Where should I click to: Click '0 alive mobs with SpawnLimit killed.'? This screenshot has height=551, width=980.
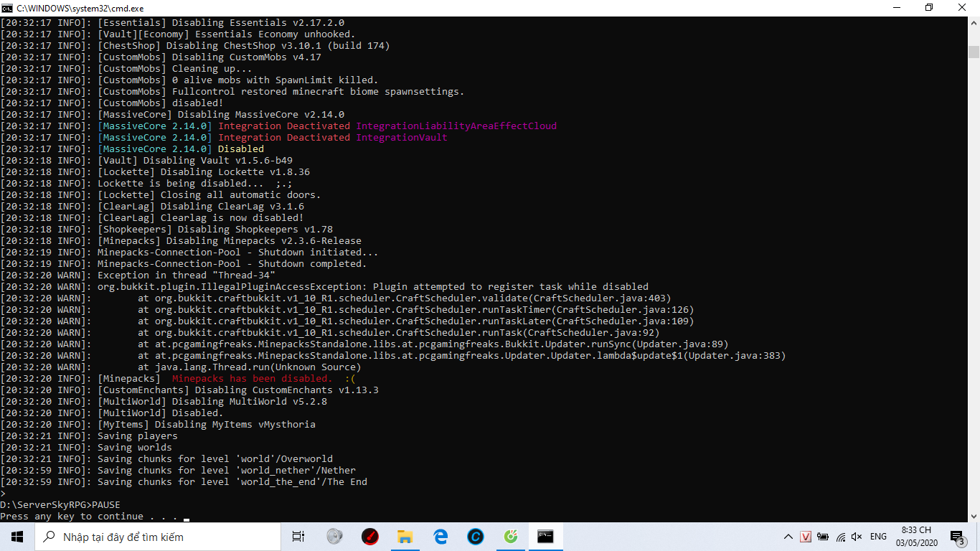pos(275,80)
